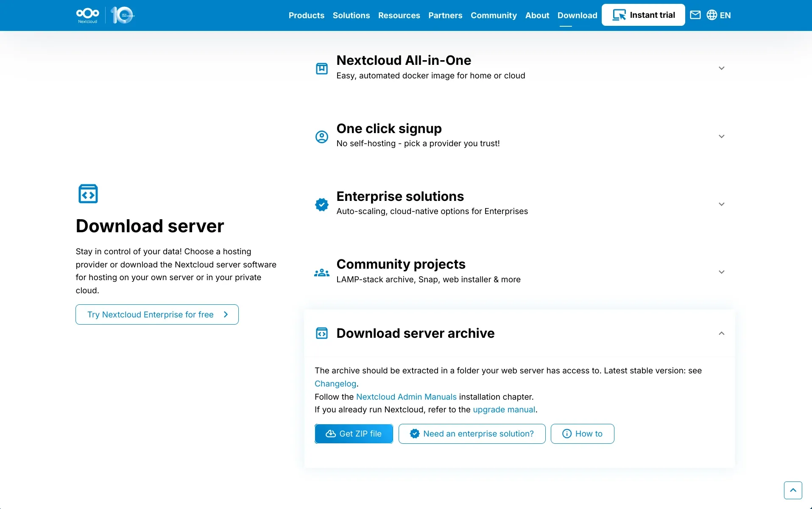Open the Changelog link
Screen dimensions: 812x509
pos(335,384)
